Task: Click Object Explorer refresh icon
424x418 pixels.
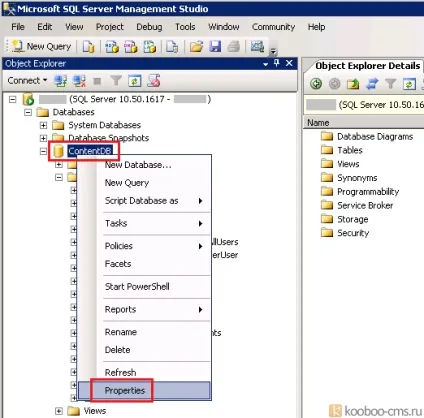Action: [135, 81]
